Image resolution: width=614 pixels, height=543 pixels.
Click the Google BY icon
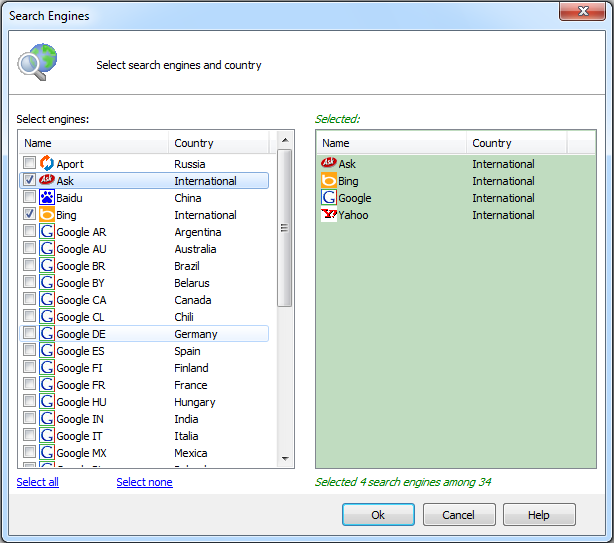click(47, 283)
